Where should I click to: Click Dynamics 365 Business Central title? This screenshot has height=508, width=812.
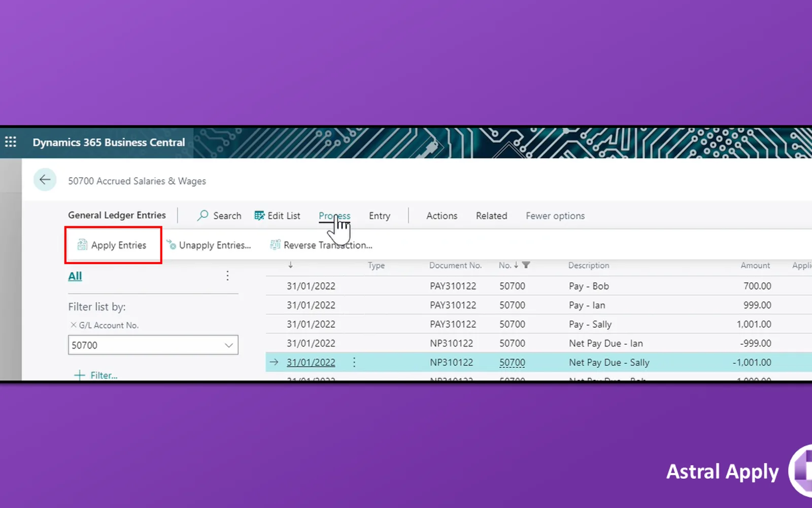point(109,142)
